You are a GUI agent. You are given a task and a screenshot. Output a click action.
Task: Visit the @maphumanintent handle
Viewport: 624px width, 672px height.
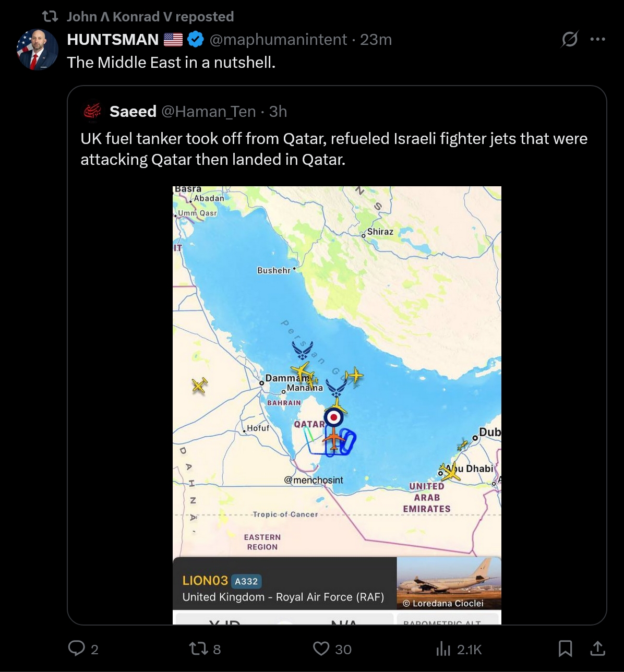(278, 40)
